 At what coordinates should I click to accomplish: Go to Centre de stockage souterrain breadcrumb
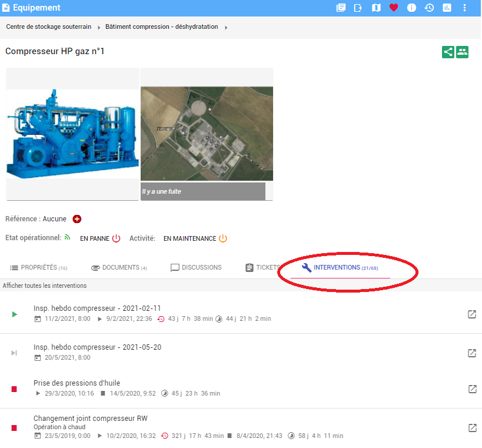(x=49, y=26)
